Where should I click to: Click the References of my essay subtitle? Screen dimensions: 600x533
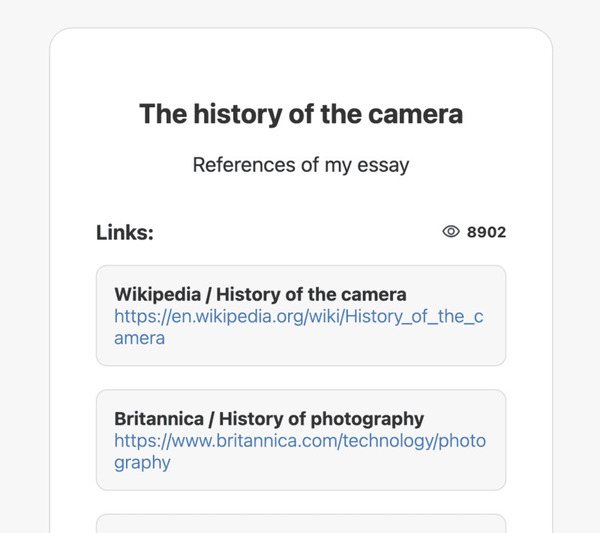(301, 165)
